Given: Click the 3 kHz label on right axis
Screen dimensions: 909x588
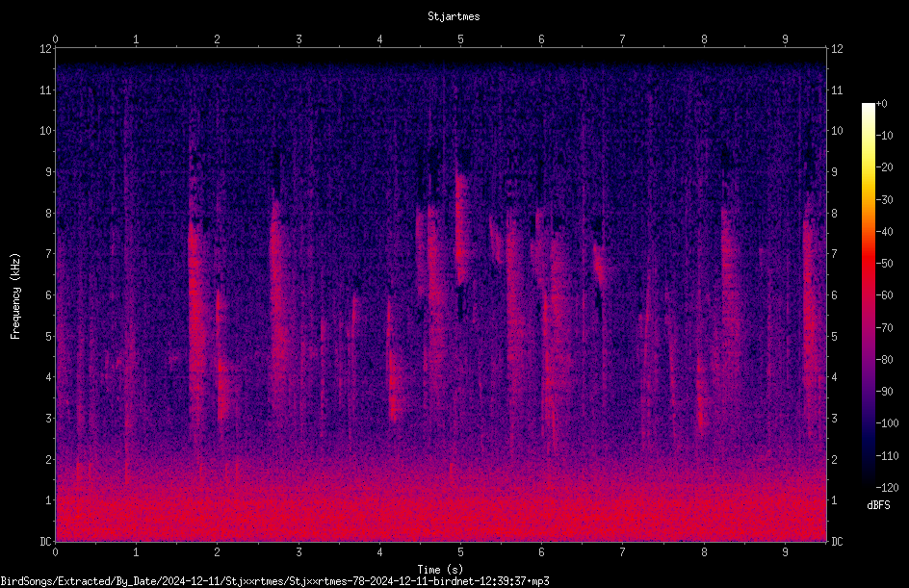Looking at the screenshot, I should (834, 419).
